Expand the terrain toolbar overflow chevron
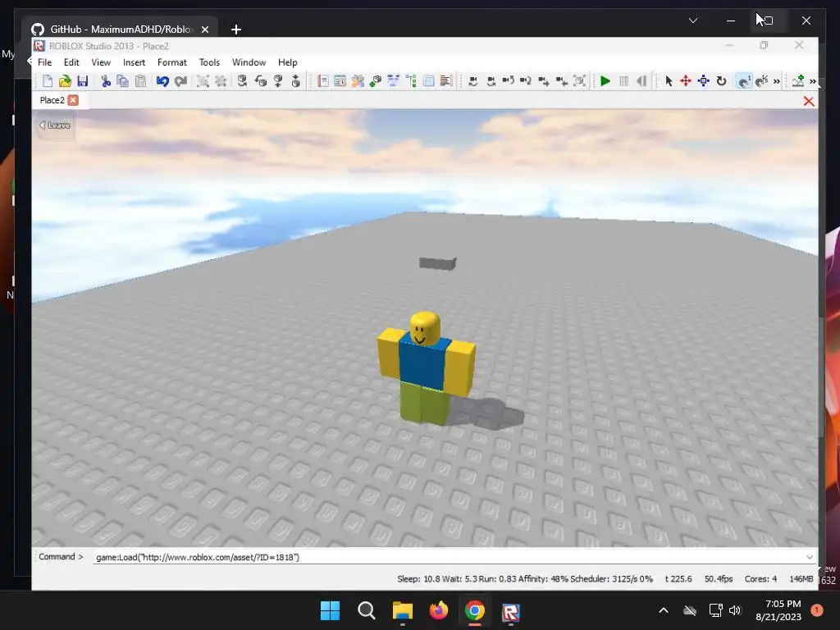The image size is (840, 630). (x=813, y=81)
